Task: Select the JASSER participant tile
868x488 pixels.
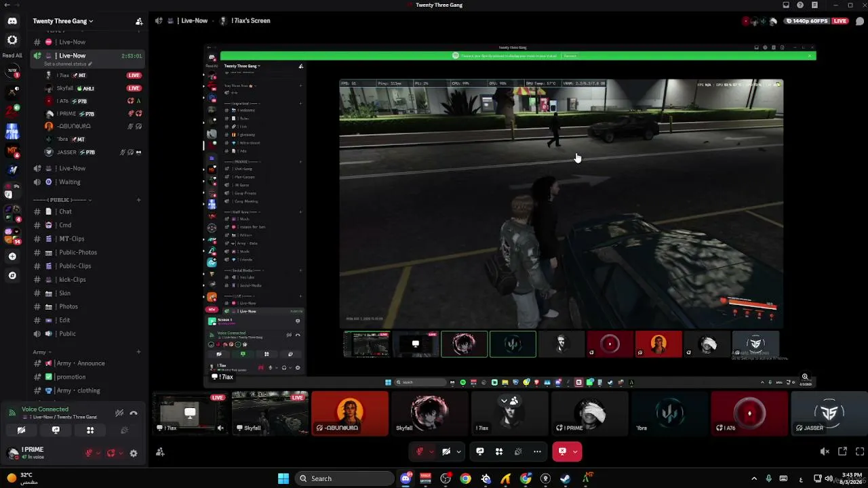Action: tap(829, 413)
